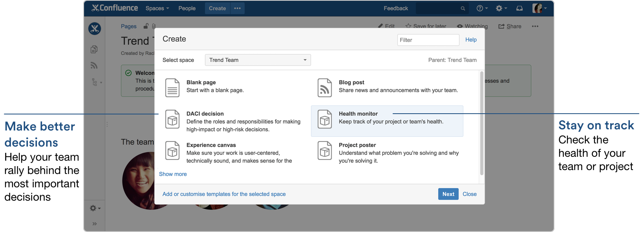Select the Experience canvas template icon
The width and height of the screenshot is (644, 232).
172,151
